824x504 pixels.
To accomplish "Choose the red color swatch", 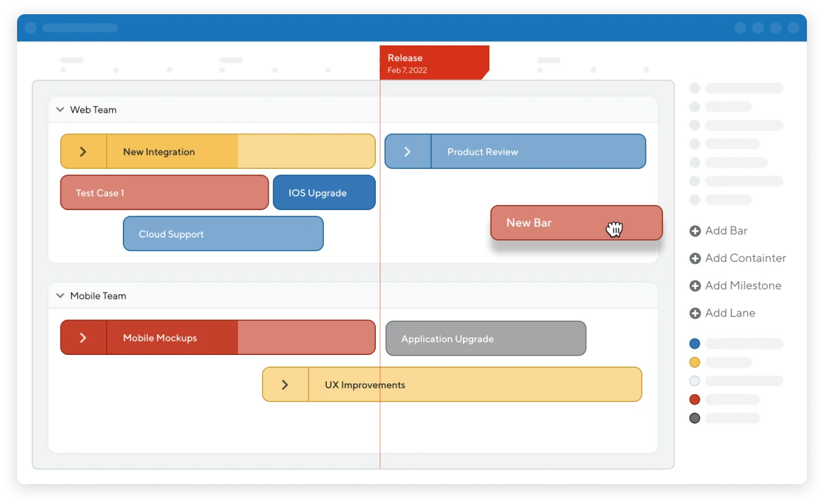I will pyautogui.click(x=695, y=400).
